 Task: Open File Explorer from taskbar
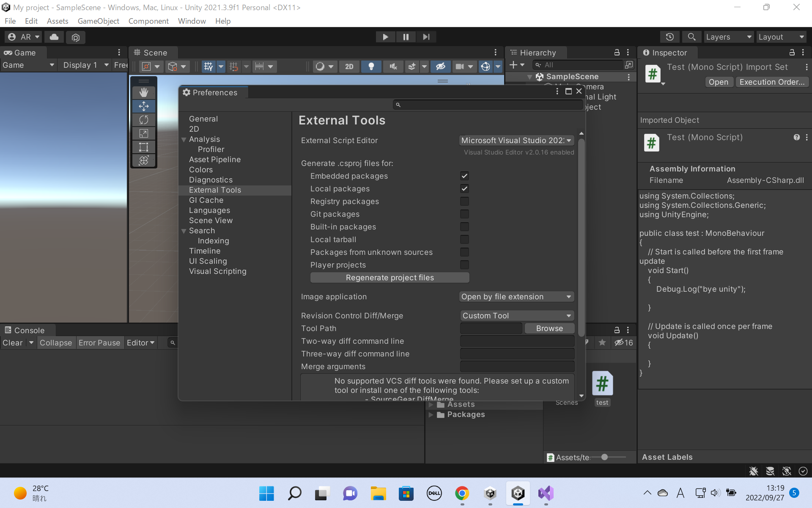(x=379, y=493)
